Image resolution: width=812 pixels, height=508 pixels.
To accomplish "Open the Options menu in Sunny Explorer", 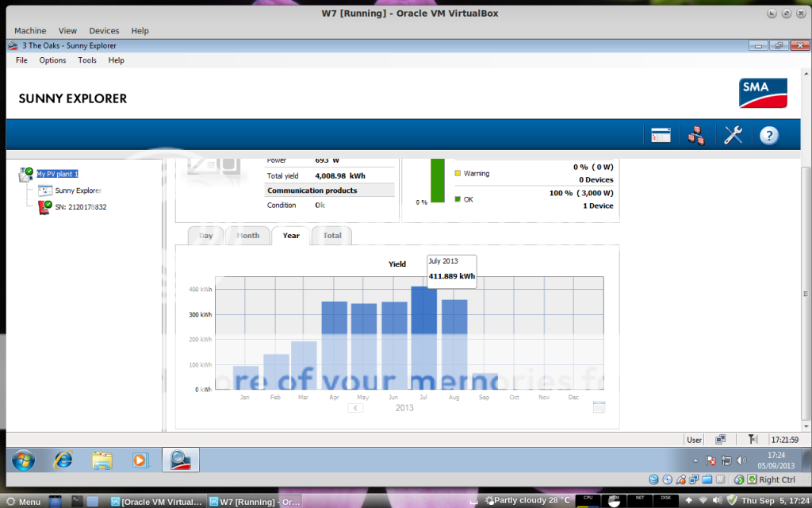I will 53,60.
